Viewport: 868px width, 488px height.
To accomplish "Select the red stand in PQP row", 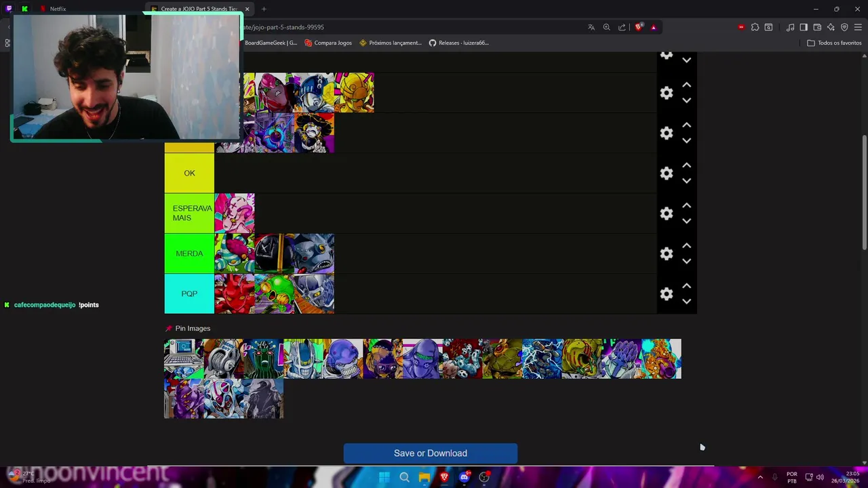I will tap(235, 293).
